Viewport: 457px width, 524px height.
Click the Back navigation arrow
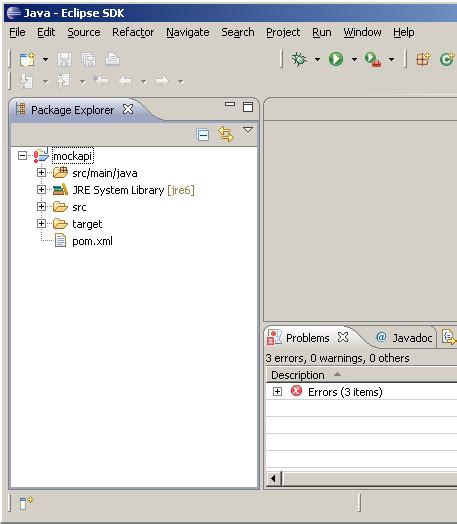[125, 81]
